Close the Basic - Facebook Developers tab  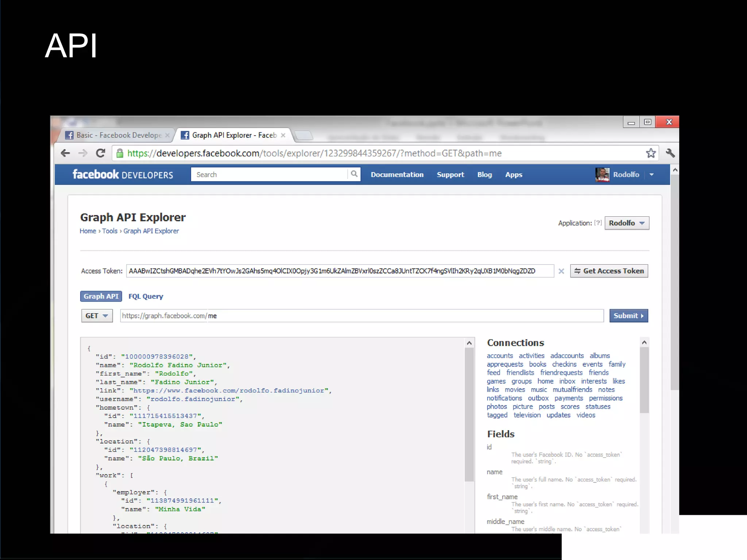tap(167, 135)
